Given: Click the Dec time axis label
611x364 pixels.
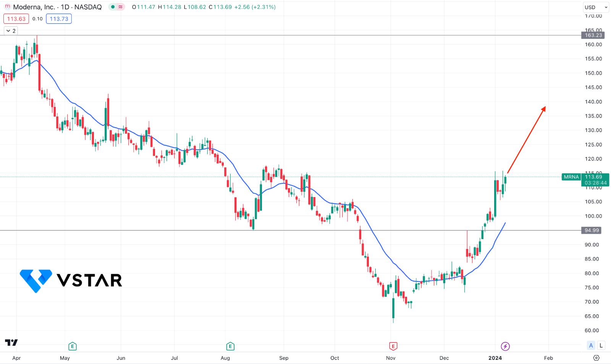Looking at the screenshot, I should tap(444, 358).
